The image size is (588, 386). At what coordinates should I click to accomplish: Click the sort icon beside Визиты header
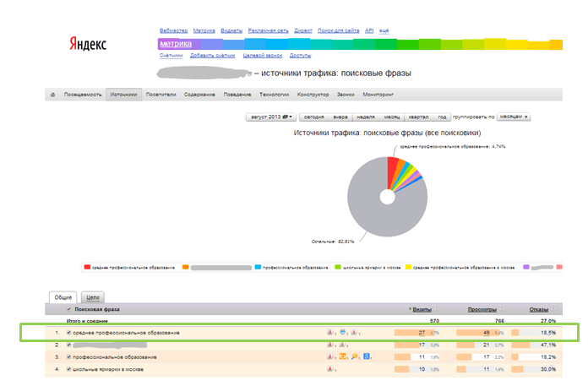click(x=436, y=309)
